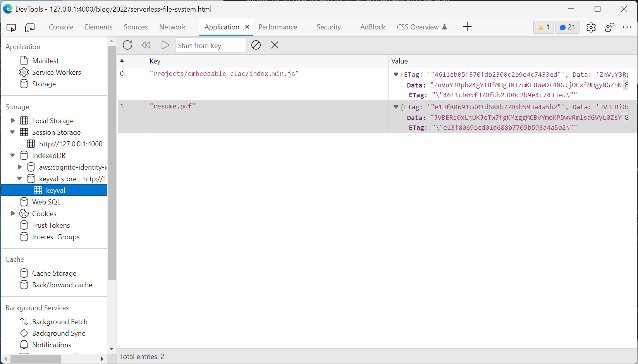Screen dimensions: 638x364
Task: Select IndexedDB item
Action: point(49,156)
